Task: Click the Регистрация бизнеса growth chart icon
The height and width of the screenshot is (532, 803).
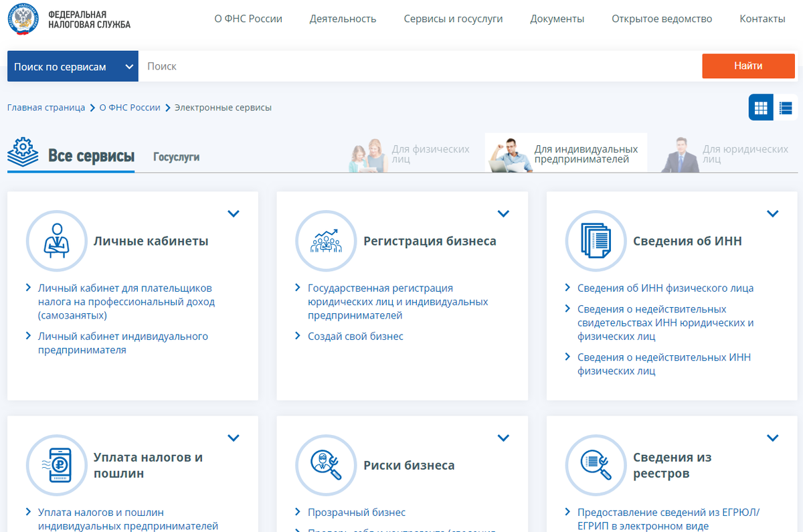Action: [326, 241]
